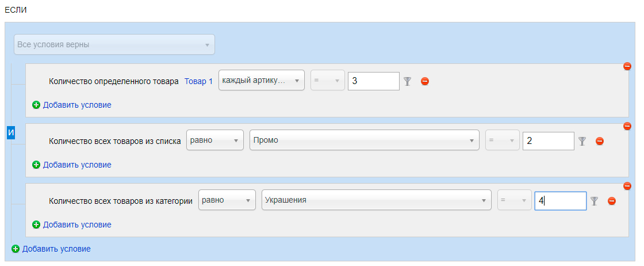The width and height of the screenshot is (644, 266).
Task: Open the Товар 1 link
Action: coord(198,81)
